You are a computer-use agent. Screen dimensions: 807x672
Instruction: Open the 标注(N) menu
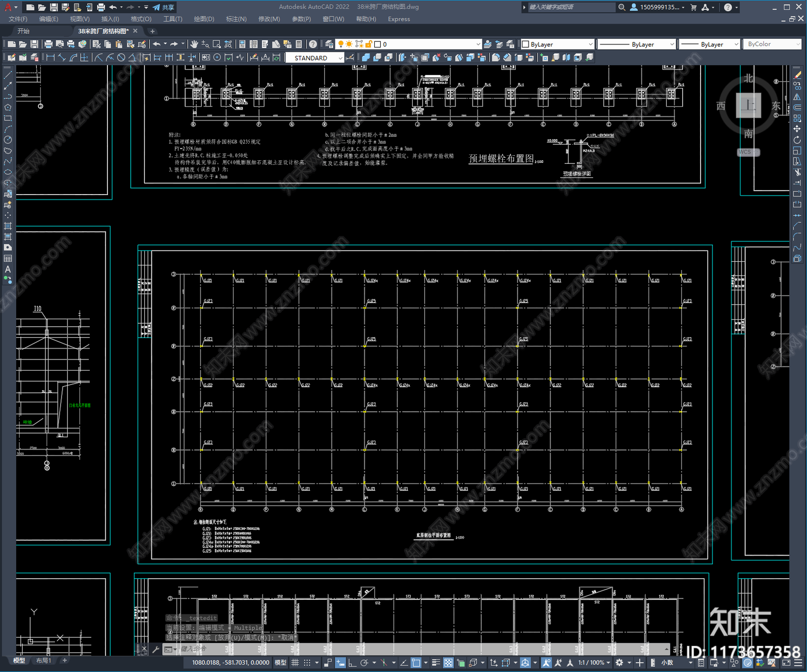(x=236, y=19)
